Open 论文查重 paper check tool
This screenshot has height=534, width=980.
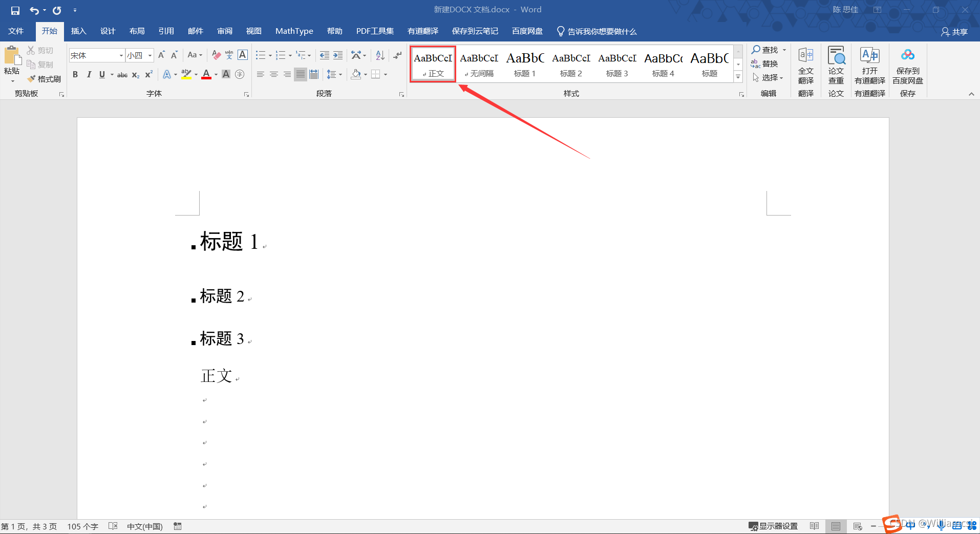pyautogui.click(x=836, y=66)
